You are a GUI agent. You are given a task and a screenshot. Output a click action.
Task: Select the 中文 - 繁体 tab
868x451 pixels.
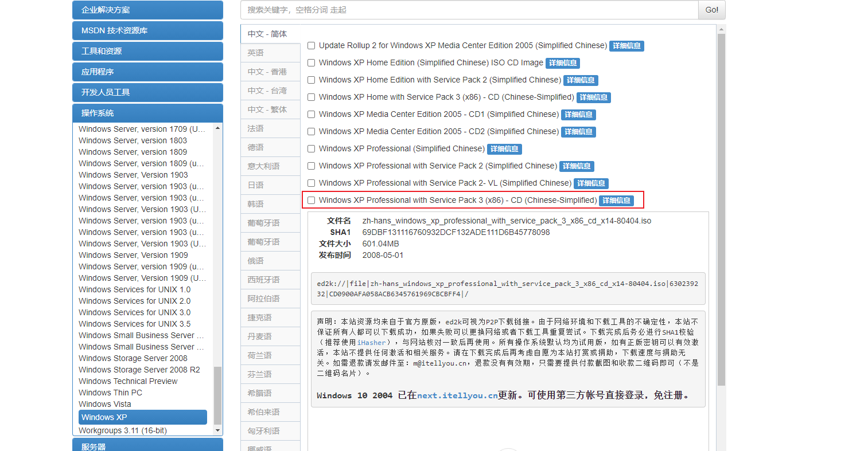pos(270,109)
